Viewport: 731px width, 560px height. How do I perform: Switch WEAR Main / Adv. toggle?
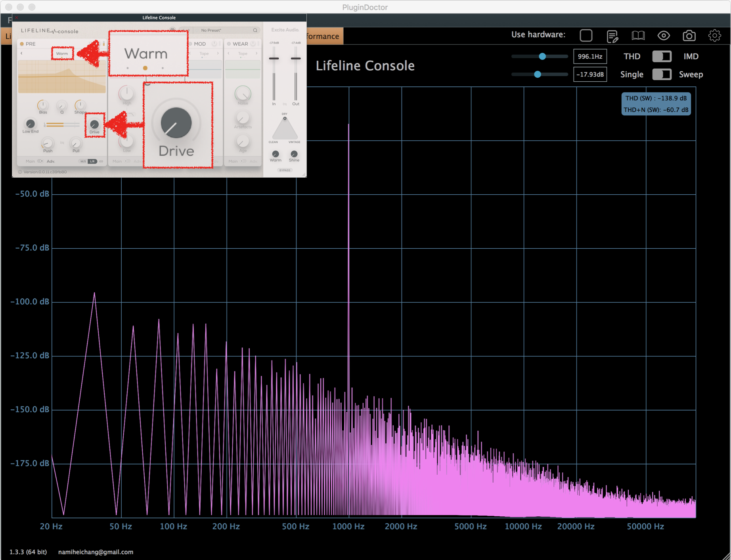(x=243, y=161)
